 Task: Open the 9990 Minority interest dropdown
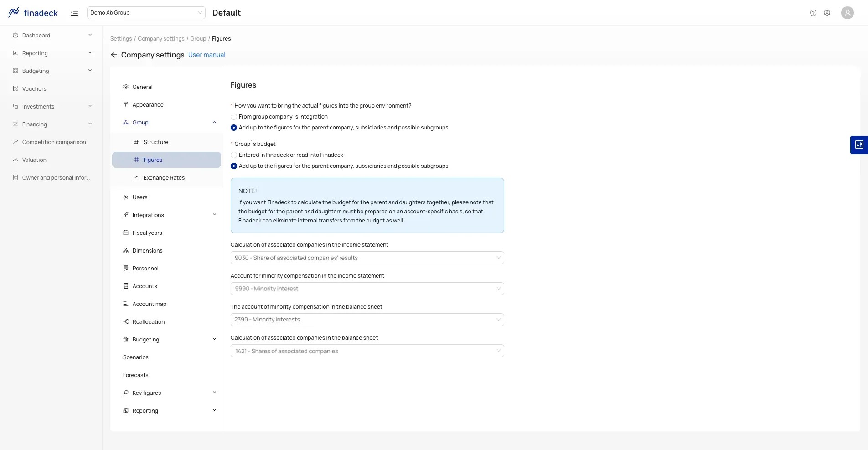367,289
